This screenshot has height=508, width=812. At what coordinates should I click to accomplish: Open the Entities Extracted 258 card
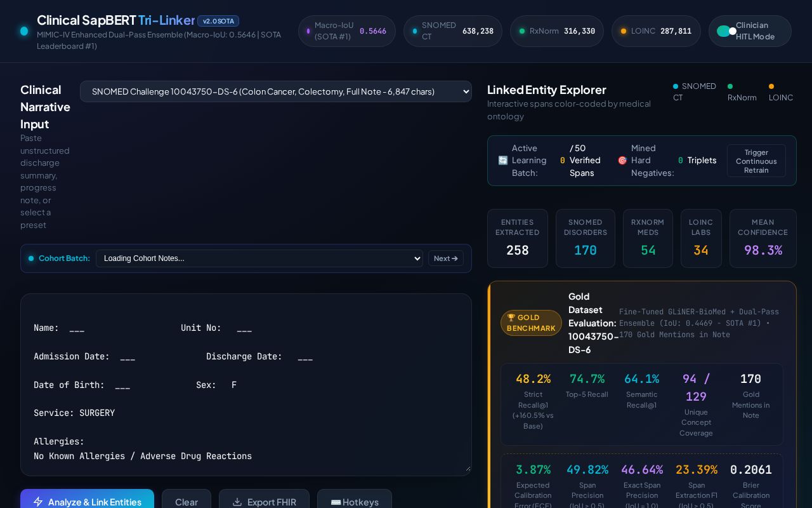tap(518, 238)
